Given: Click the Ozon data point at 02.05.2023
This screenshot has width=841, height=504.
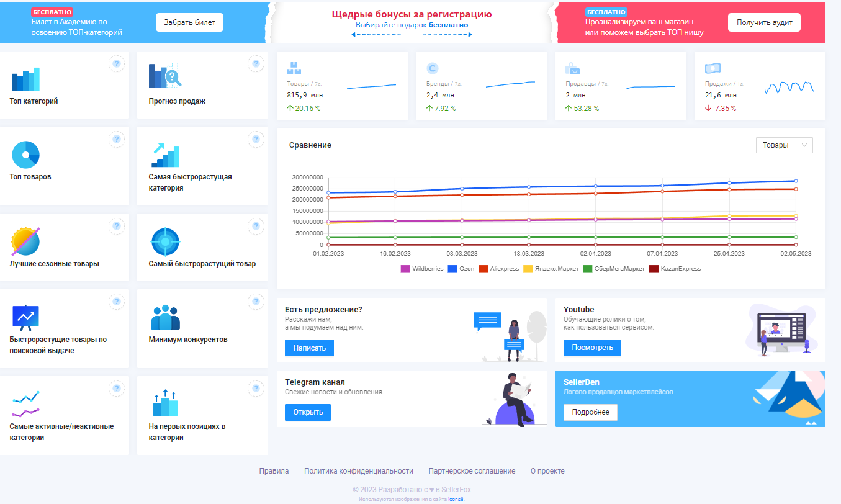Looking at the screenshot, I should point(796,181).
